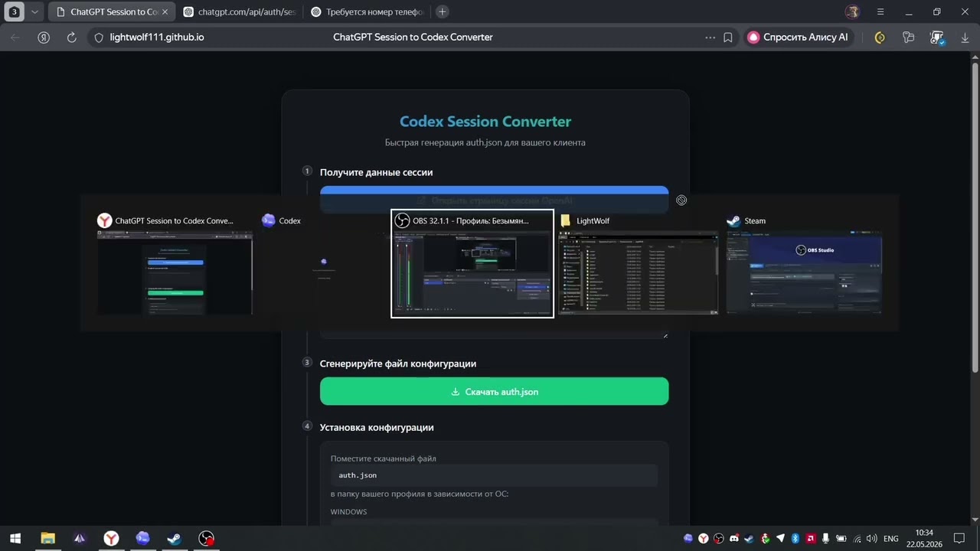Viewport: 980px width, 551px height.
Task: Open the Yandex home button
Action: [44, 37]
